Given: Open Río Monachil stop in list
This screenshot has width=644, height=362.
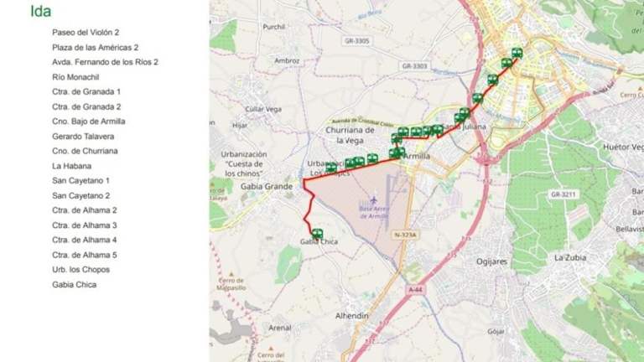Looking at the screenshot, I should [75, 77].
